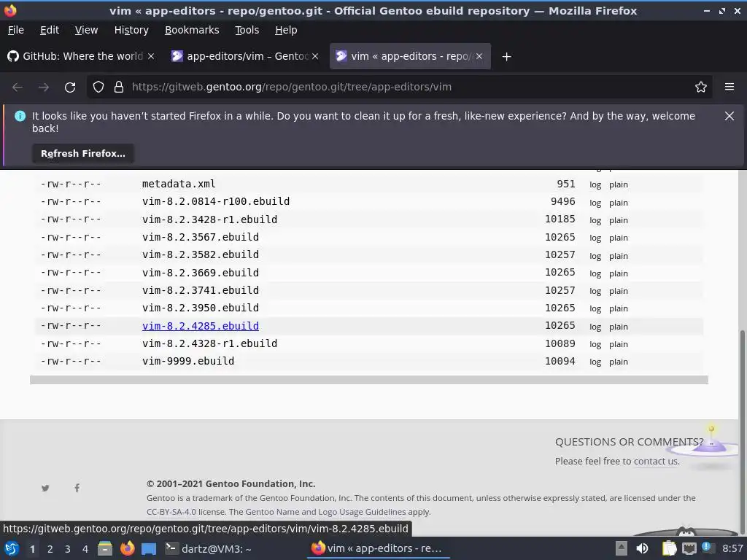Image resolution: width=747 pixels, height=560 pixels.
Task: View plain version of vim-8.2.3741.ebuild
Action: [x=619, y=291]
